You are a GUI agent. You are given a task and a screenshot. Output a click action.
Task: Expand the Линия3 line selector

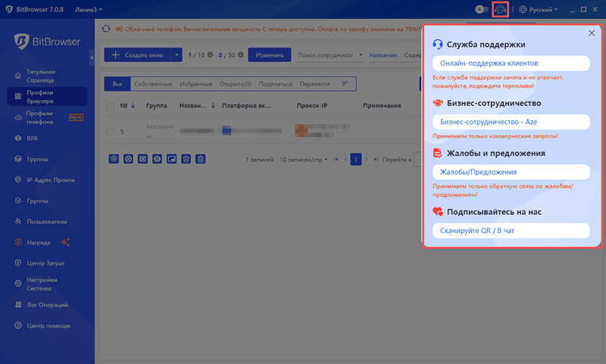[x=89, y=10]
